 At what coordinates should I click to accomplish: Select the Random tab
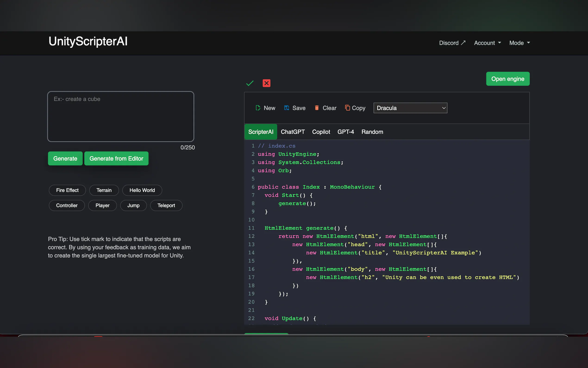coord(372,132)
